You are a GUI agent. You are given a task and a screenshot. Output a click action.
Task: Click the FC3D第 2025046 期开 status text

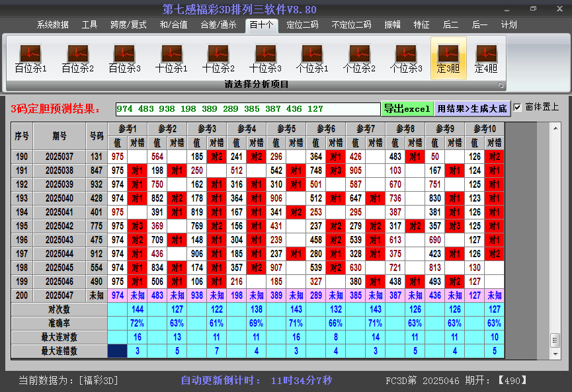(x=457, y=381)
